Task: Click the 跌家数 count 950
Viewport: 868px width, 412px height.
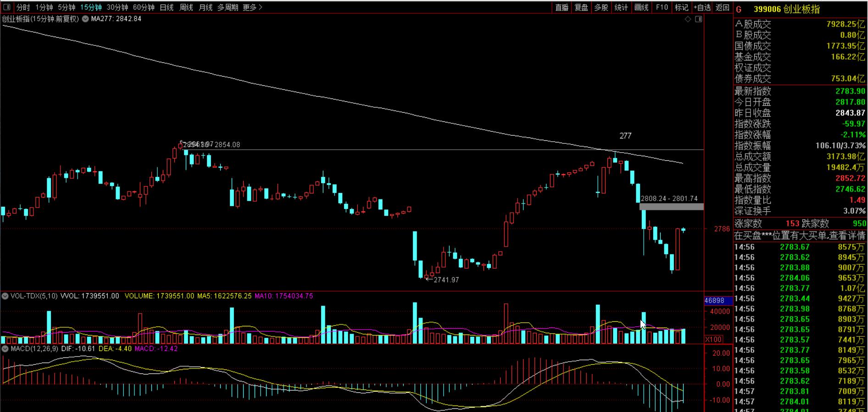Action: [859, 224]
